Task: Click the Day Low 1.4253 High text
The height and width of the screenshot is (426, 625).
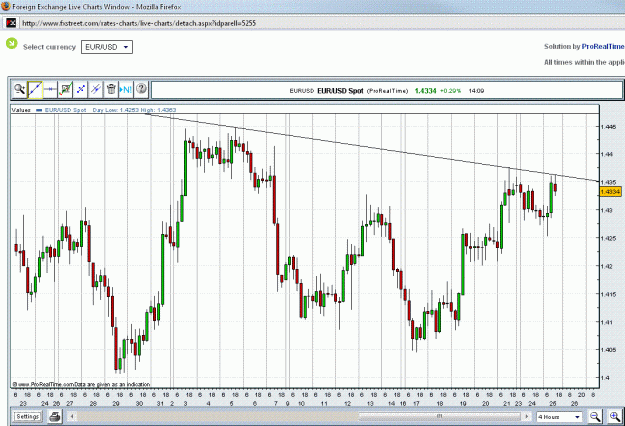Action: tap(134, 110)
